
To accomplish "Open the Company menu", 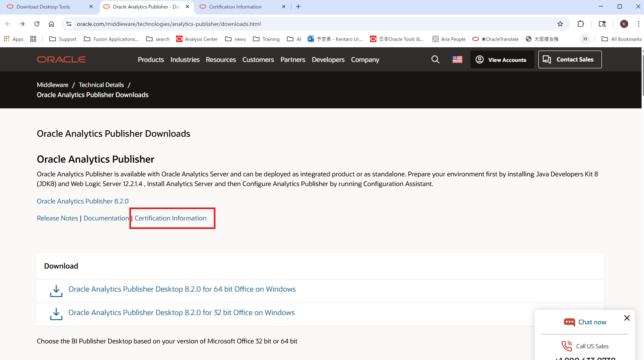I will (x=365, y=59).
